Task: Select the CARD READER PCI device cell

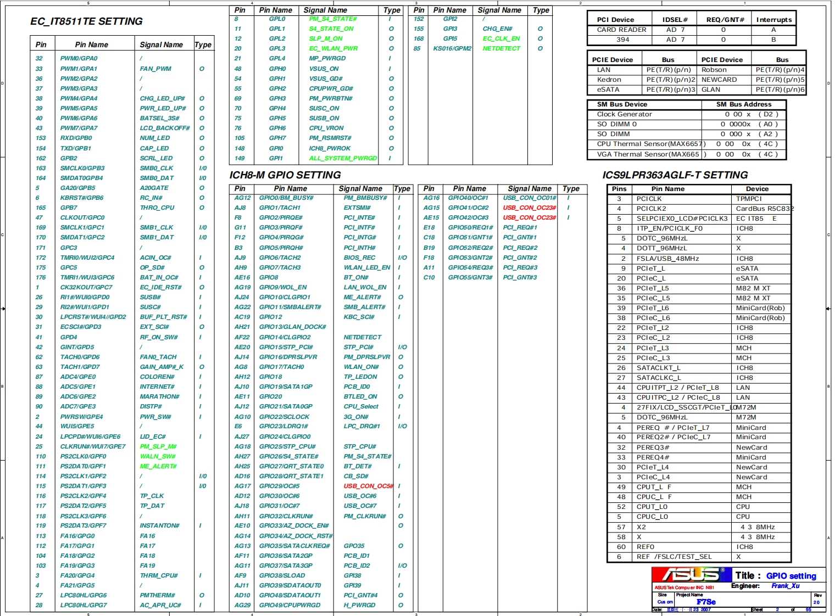Action: tap(621, 30)
